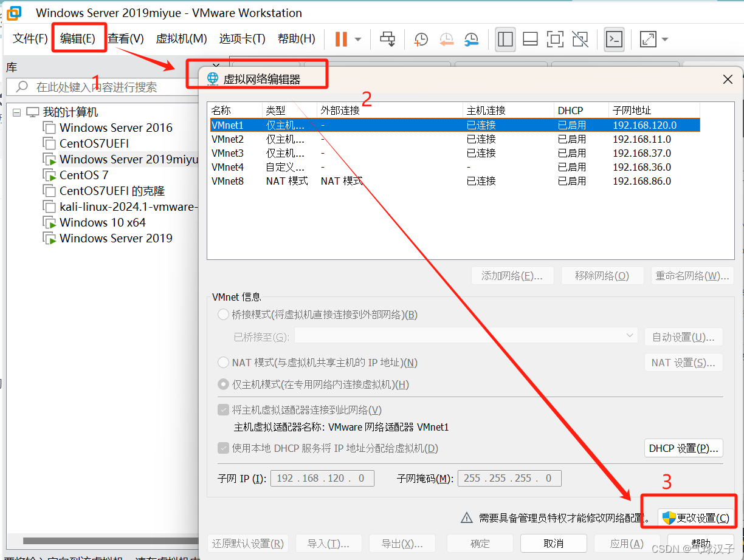Open dropdown arrow beside the stretch display icon

(x=664, y=39)
